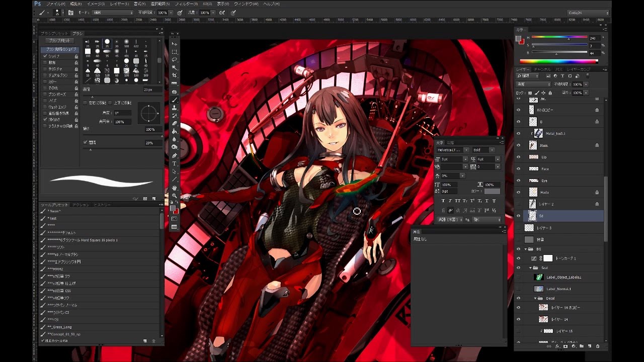The image size is (644, 362).
Task: Select the Pen tool
Action: click(x=175, y=155)
